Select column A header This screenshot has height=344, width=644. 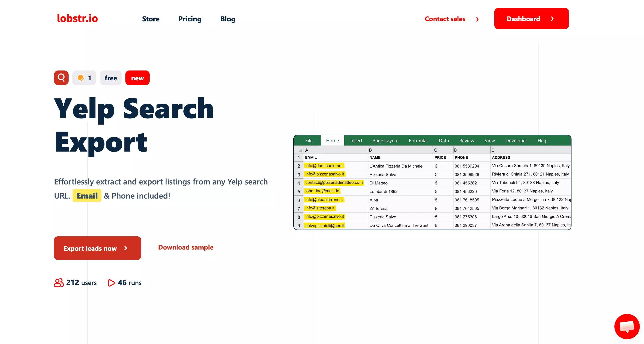(x=335, y=150)
